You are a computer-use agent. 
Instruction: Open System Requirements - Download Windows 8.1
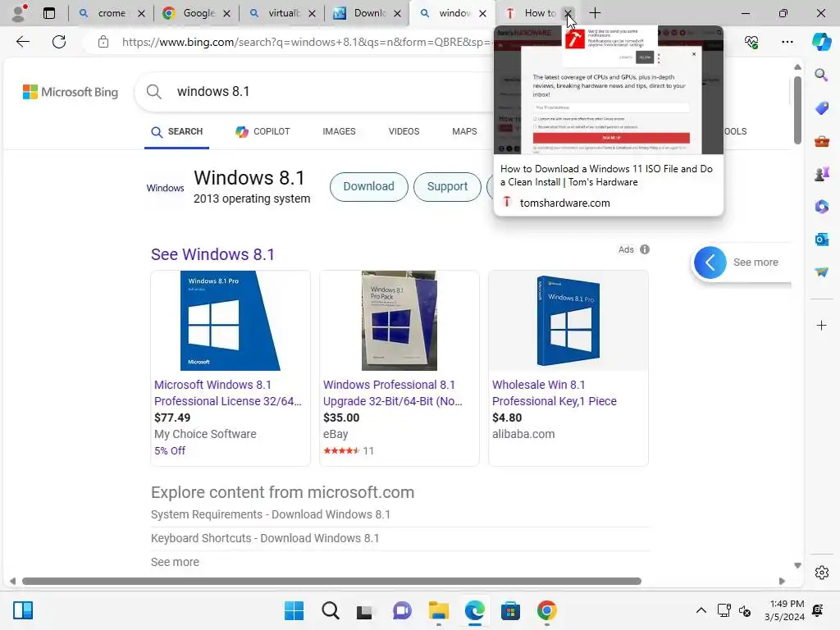271,514
